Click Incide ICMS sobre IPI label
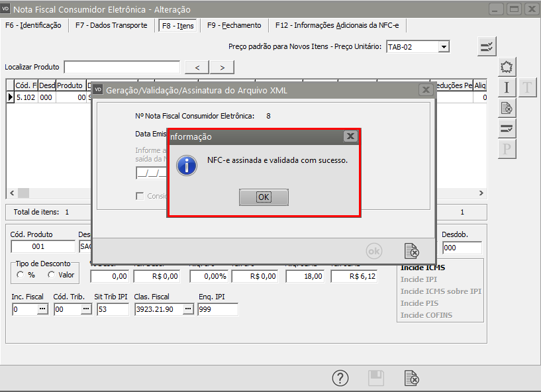 click(x=440, y=291)
